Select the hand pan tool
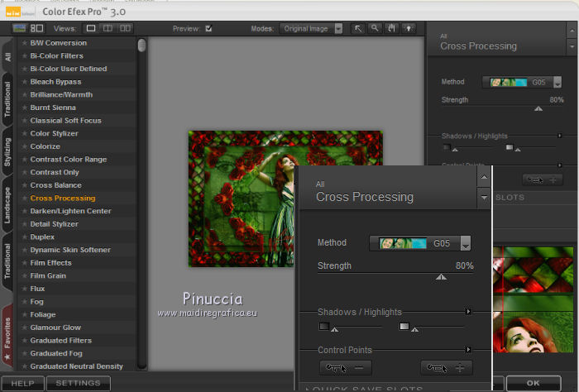Screen dimensions: 579x392 pyautogui.click(x=392, y=28)
